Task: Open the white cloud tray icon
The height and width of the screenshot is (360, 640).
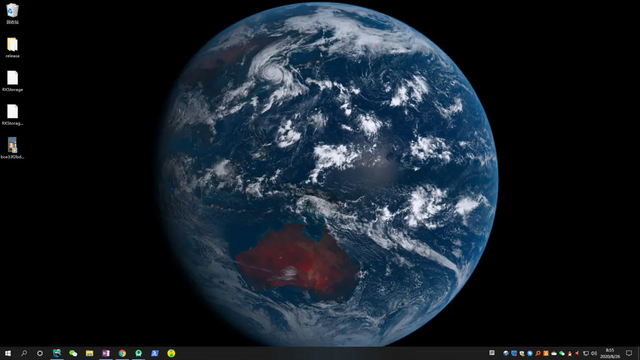Action: point(554,353)
